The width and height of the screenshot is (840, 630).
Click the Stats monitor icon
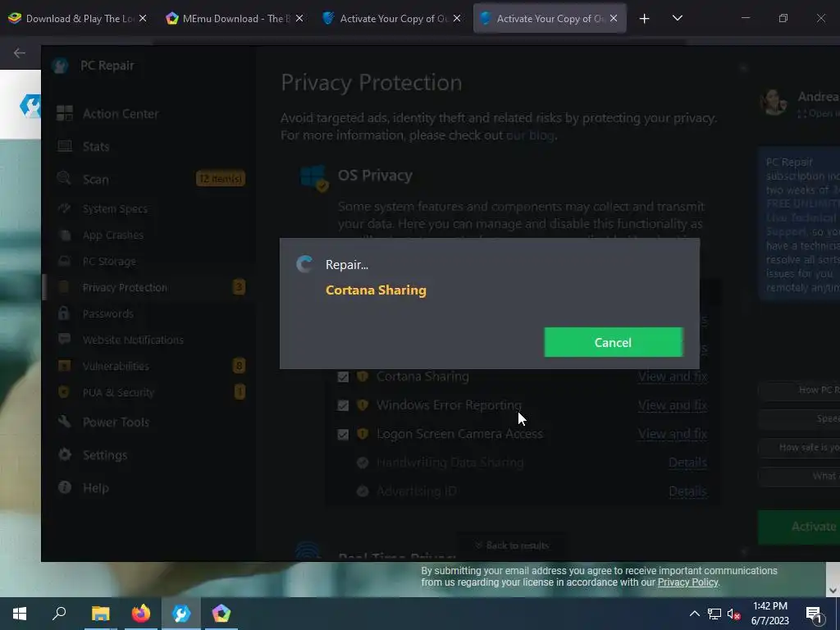pyautogui.click(x=65, y=146)
